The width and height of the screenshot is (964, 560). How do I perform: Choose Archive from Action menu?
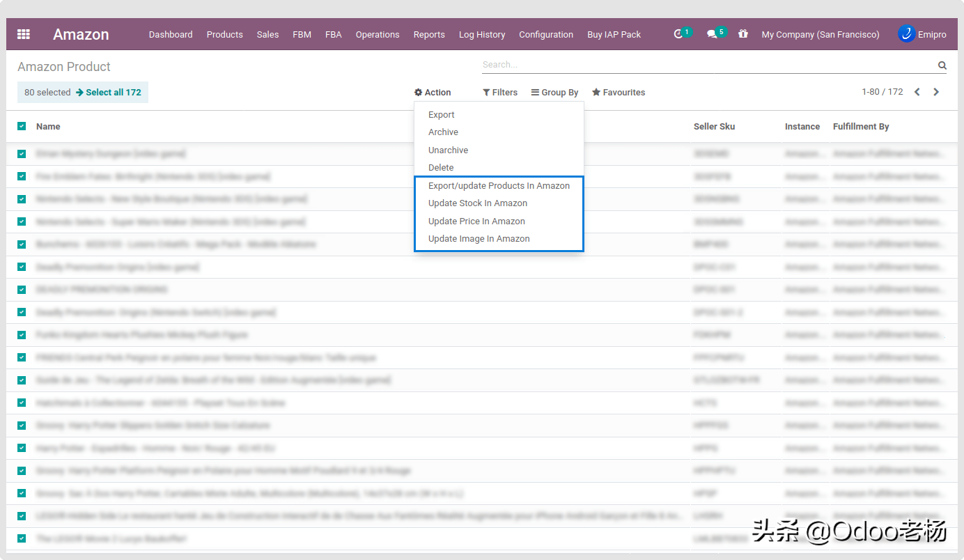pos(443,132)
